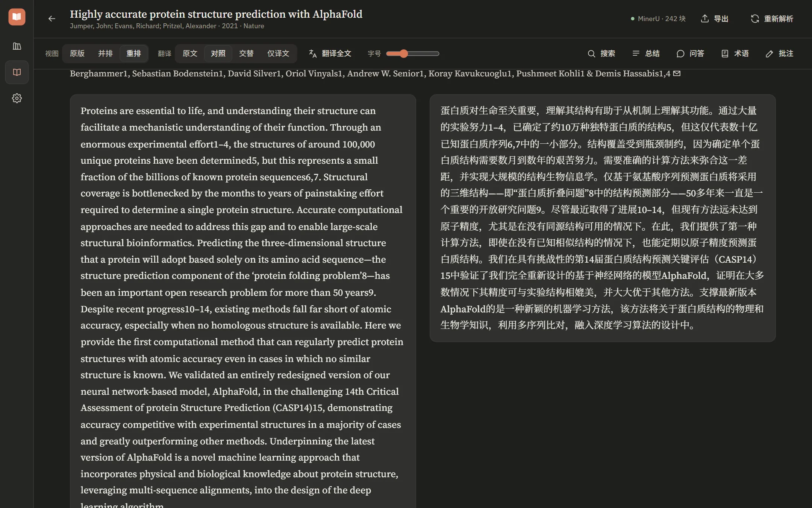Screen dimensions: 812x508
Task: Click the Chinese translated abstract block
Action: tap(603, 218)
